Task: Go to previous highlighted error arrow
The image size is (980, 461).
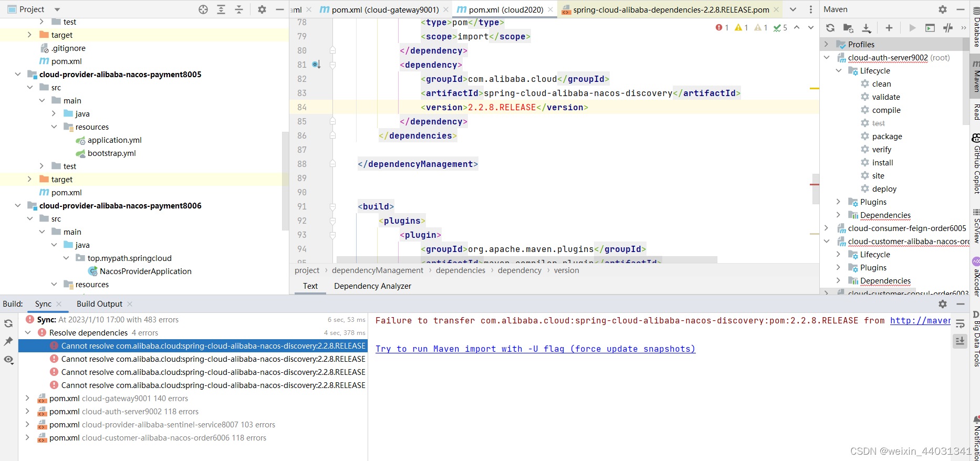Action: (797, 27)
